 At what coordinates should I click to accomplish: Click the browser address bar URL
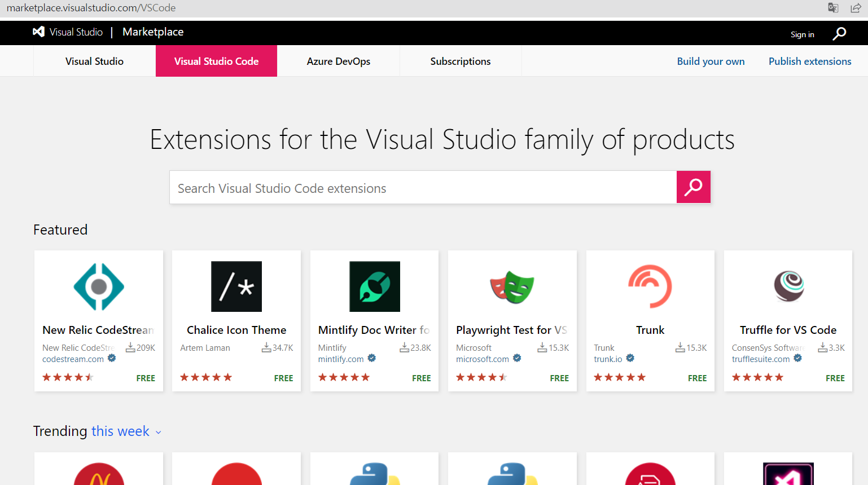(x=91, y=8)
